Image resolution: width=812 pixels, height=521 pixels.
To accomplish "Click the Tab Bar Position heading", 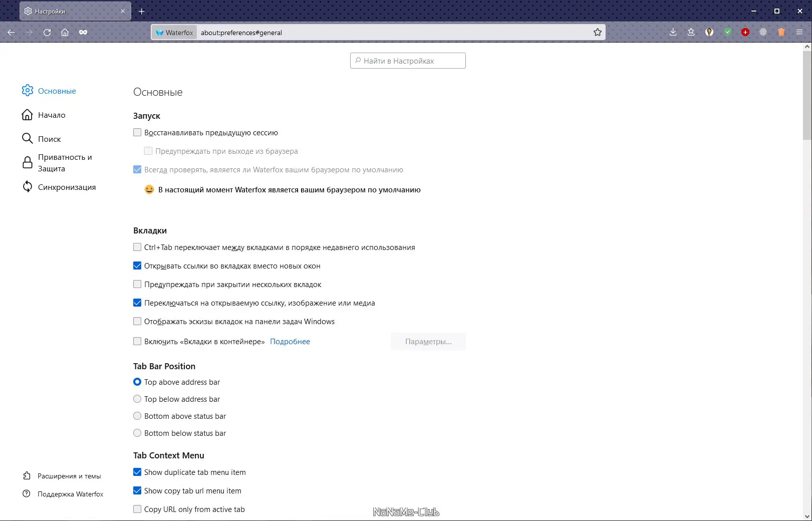I will pos(164,366).
